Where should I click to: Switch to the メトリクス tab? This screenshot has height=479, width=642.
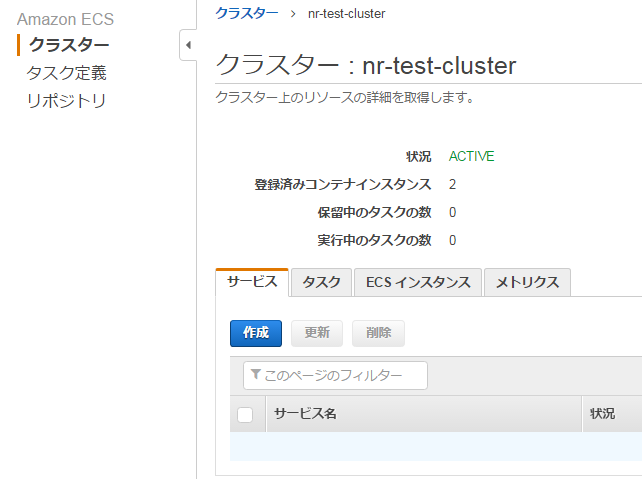tap(527, 282)
